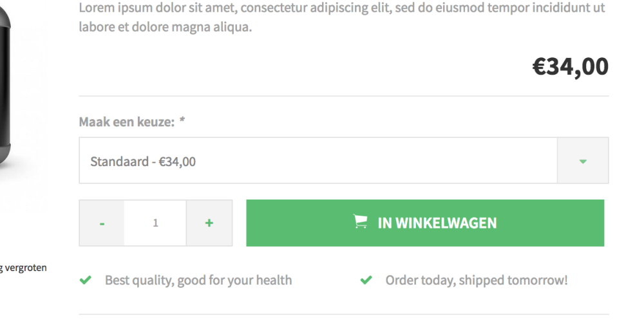
Task: Add product with IN WINKELWAGEN button
Action: pyautogui.click(x=425, y=223)
